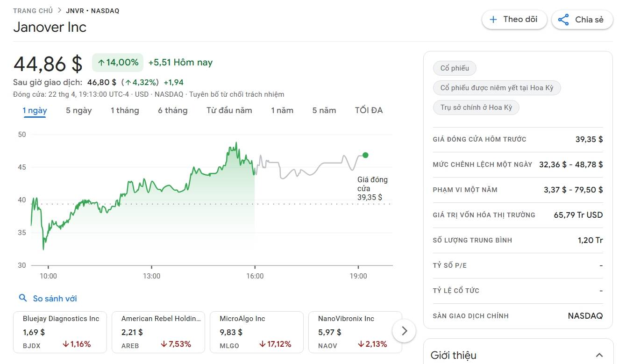
Task: Click the green end-point dot on chart
Action: click(x=365, y=155)
